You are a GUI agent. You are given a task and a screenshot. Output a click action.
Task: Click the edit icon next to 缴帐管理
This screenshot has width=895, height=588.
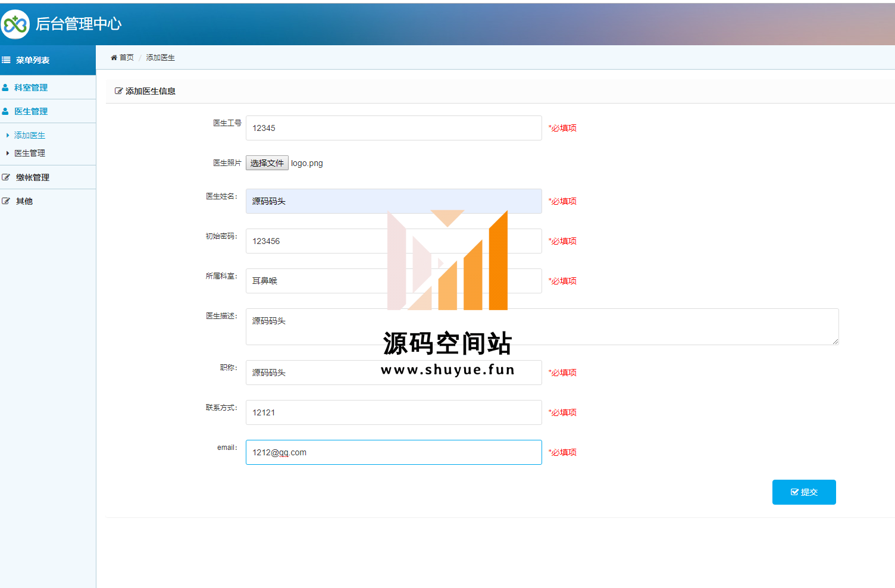pyautogui.click(x=6, y=177)
